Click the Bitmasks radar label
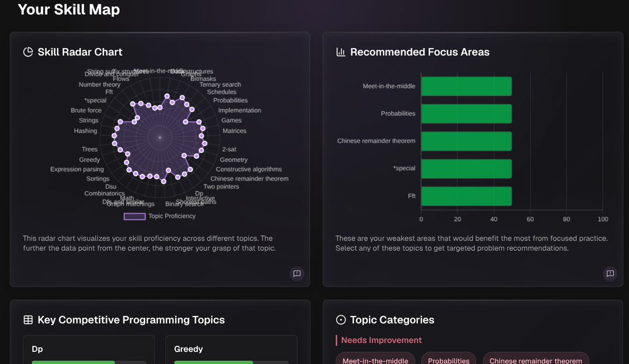This screenshot has width=629, height=364. (x=204, y=79)
